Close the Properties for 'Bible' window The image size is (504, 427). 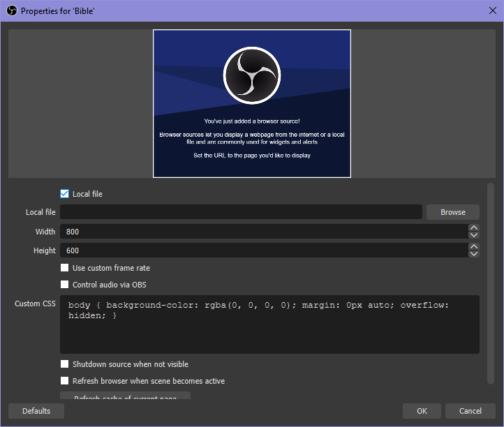[492, 10]
